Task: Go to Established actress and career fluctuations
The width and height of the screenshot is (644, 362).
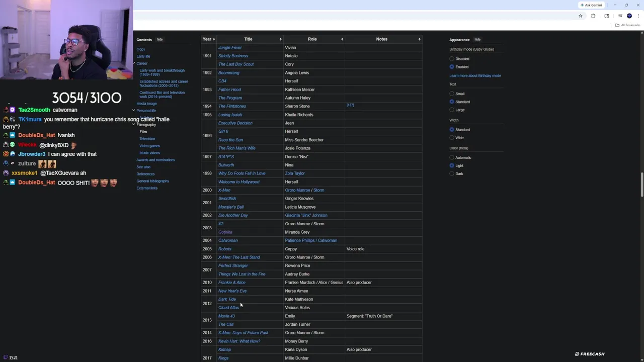Action: tap(164, 83)
